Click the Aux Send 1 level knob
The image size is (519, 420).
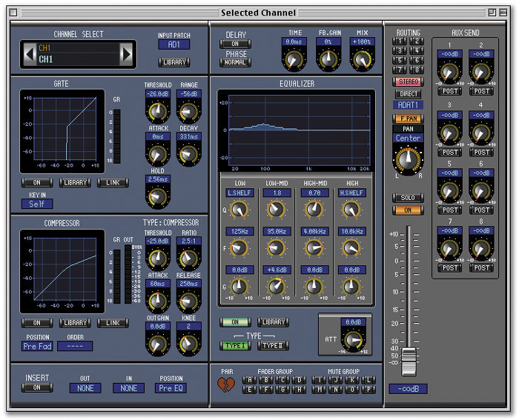pyautogui.click(x=448, y=72)
